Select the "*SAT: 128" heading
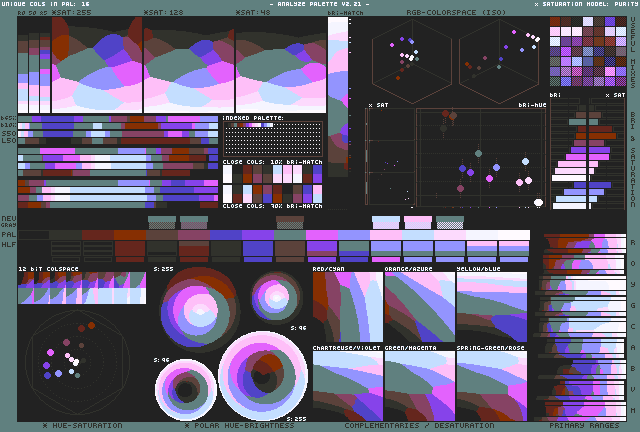 pyautogui.click(x=163, y=12)
